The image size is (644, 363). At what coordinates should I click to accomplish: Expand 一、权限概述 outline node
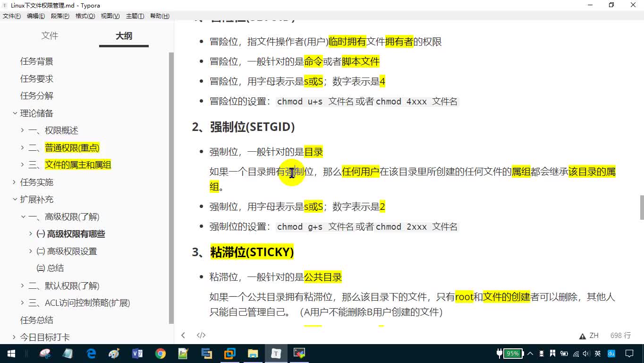(22, 130)
